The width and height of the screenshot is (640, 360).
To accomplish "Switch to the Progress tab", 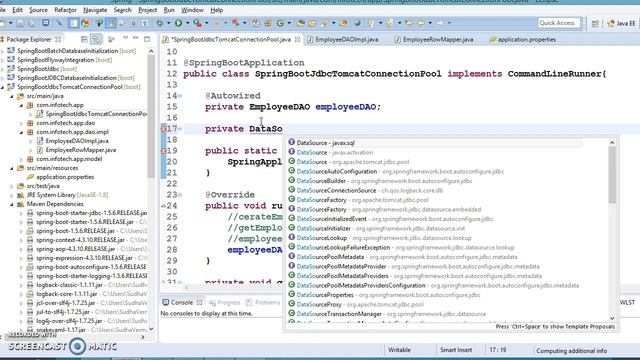I will coord(224,302).
